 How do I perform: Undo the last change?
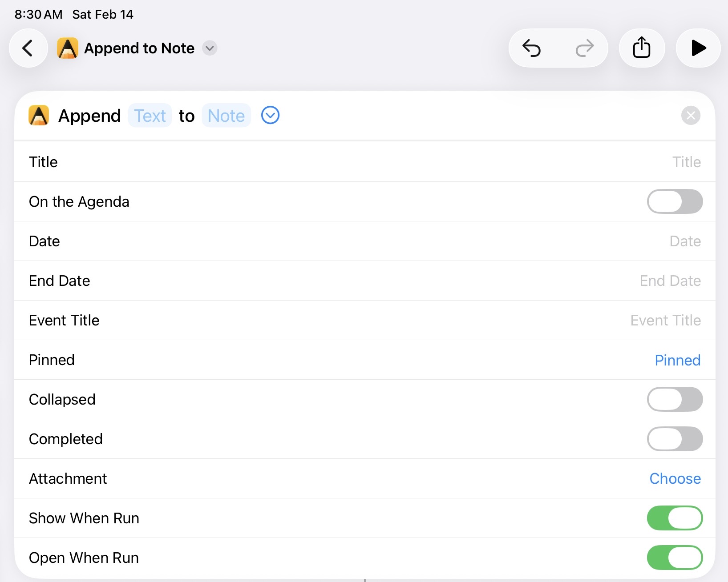click(531, 48)
